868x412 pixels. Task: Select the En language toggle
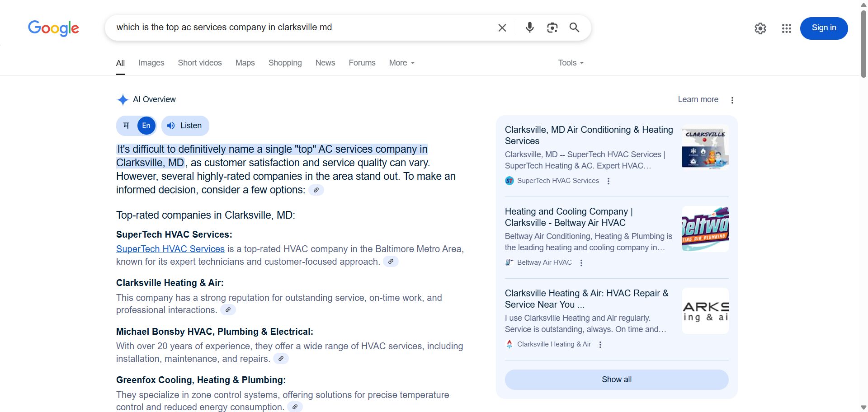(146, 126)
